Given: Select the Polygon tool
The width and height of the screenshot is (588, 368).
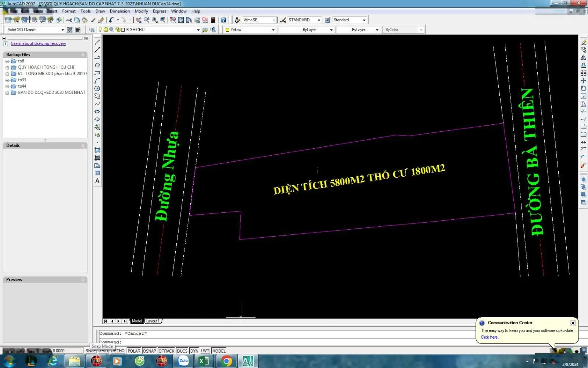Looking at the screenshot, I should pyautogui.click(x=97, y=65).
